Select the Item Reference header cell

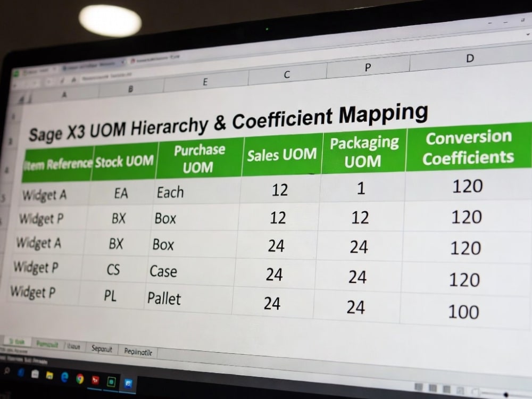pyautogui.click(x=57, y=164)
